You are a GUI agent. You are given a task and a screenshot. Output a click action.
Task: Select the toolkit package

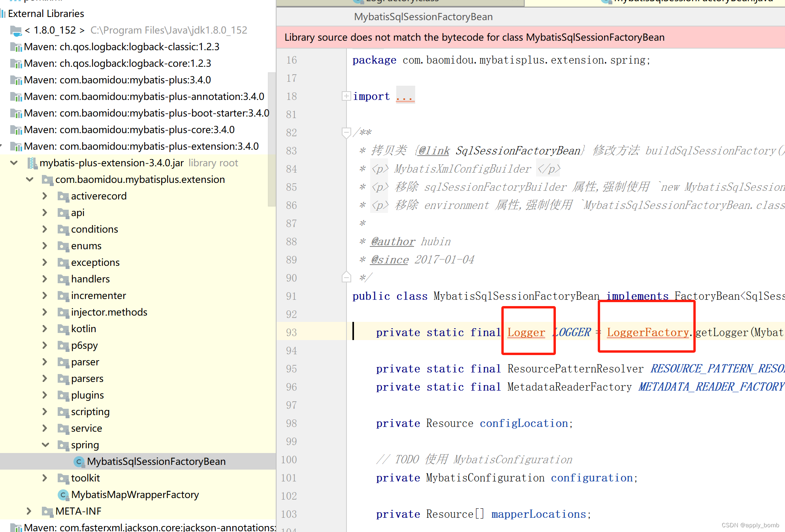[85, 478]
